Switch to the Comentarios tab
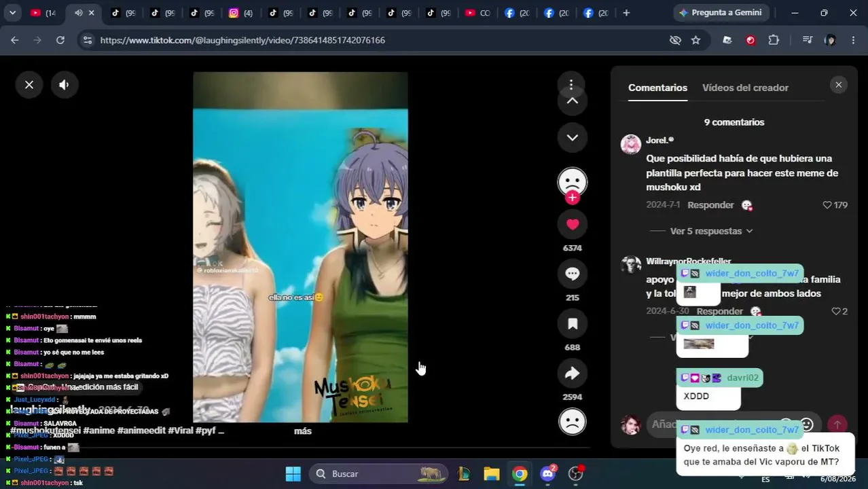The width and height of the screenshot is (868, 489). tap(657, 88)
